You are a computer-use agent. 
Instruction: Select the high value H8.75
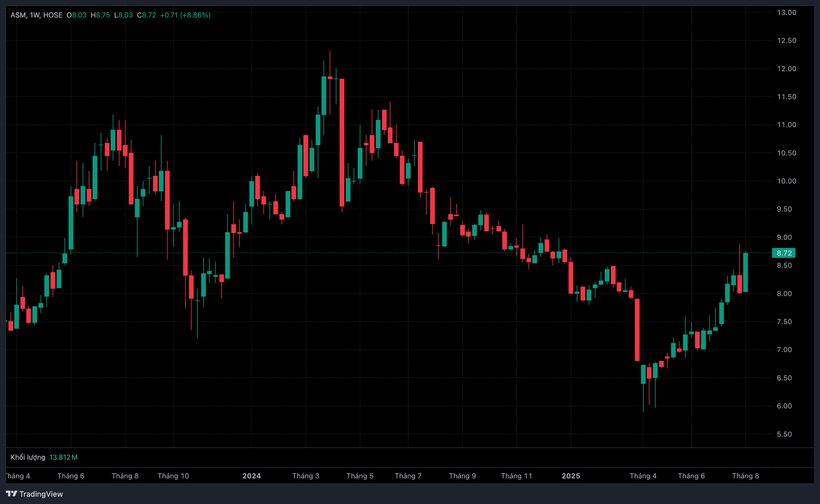[100, 15]
